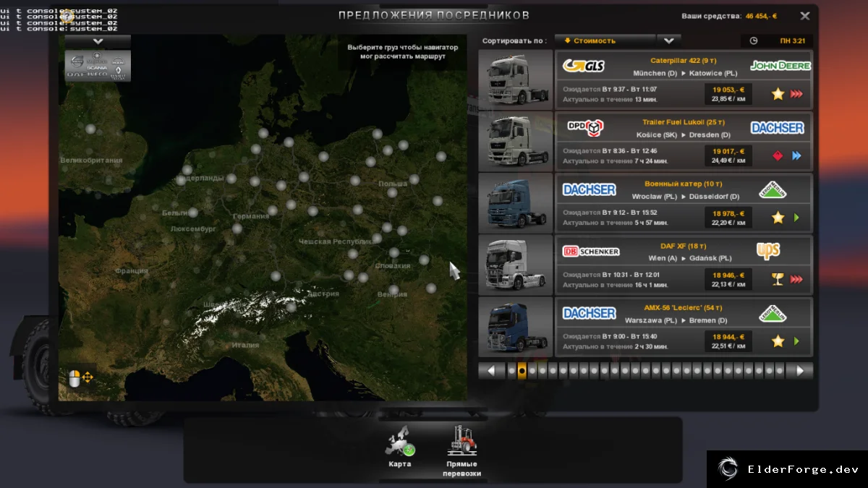Select the last page dot in the pagination bar
Viewport: 868px width, 488px height.
tap(780, 371)
